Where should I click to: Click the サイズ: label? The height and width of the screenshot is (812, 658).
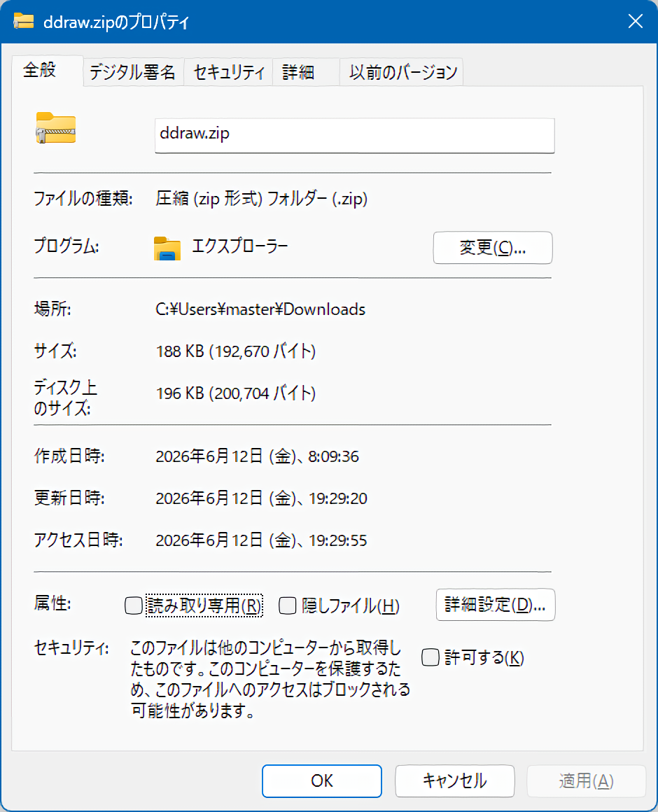(55, 351)
